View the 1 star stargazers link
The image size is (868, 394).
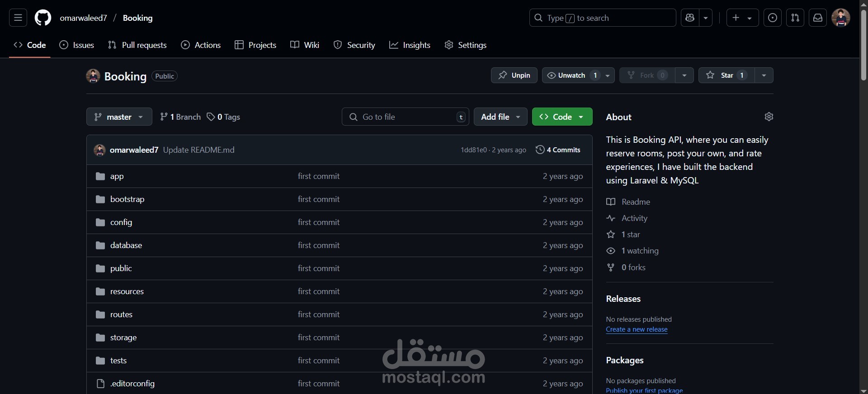(x=623, y=235)
